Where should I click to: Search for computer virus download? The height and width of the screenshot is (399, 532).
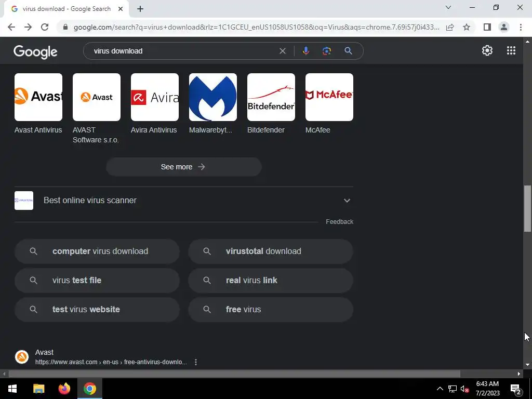coord(97,251)
